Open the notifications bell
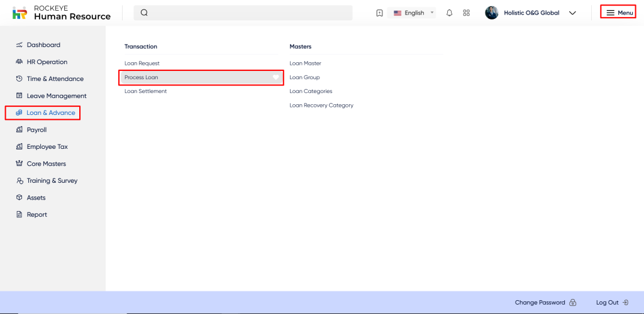 pyautogui.click(x=449, y=13)
